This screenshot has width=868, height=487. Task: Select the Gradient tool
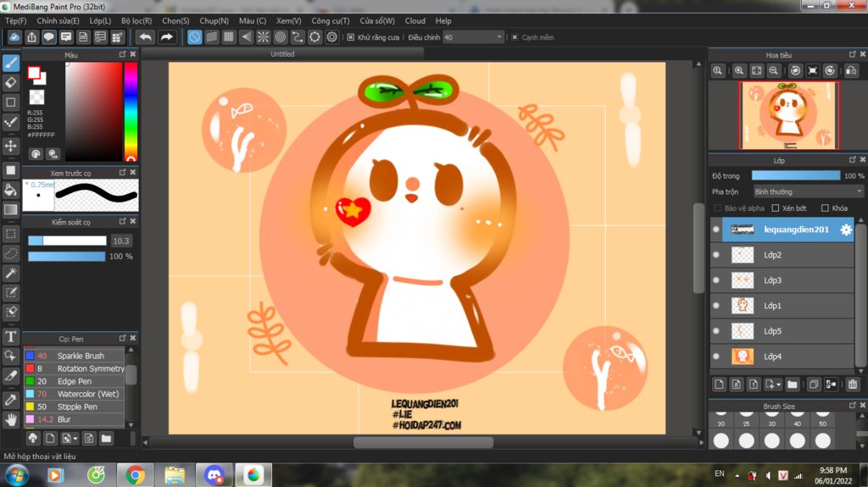click(10, 210)
